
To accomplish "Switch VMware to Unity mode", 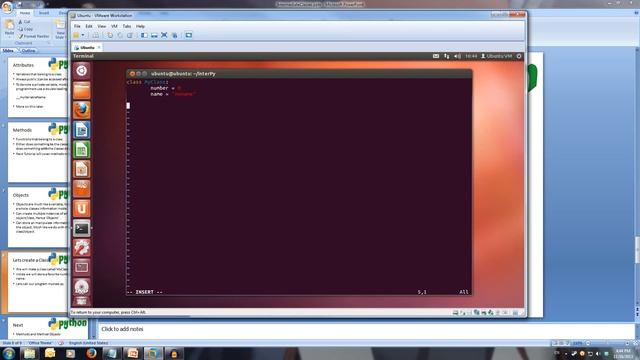I will coord(174,35).
